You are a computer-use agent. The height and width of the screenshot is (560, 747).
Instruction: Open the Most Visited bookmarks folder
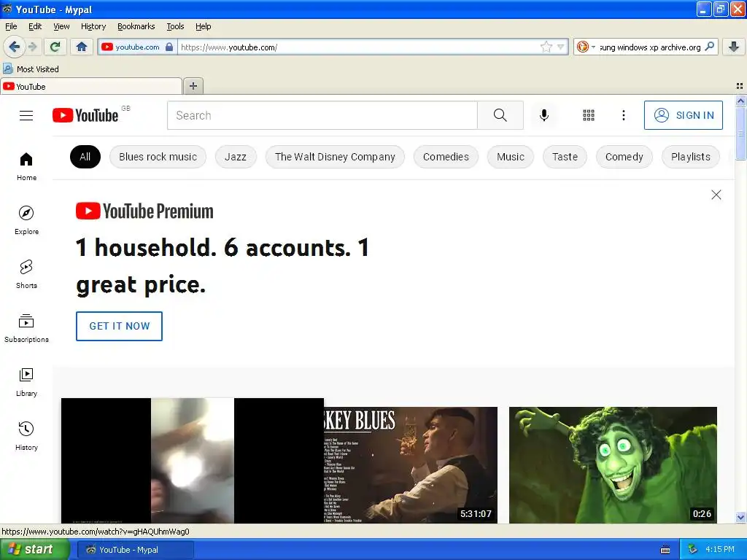coord(31,69)
